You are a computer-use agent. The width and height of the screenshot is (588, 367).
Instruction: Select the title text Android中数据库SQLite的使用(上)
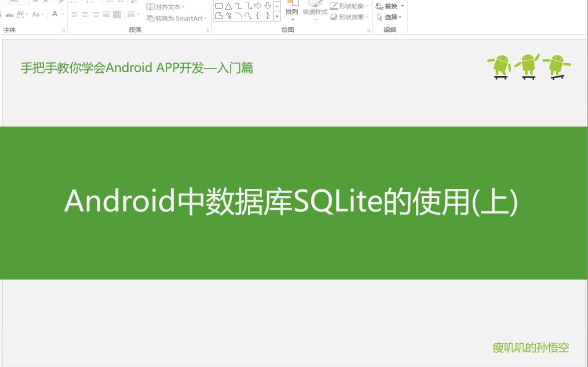point(291,201)
